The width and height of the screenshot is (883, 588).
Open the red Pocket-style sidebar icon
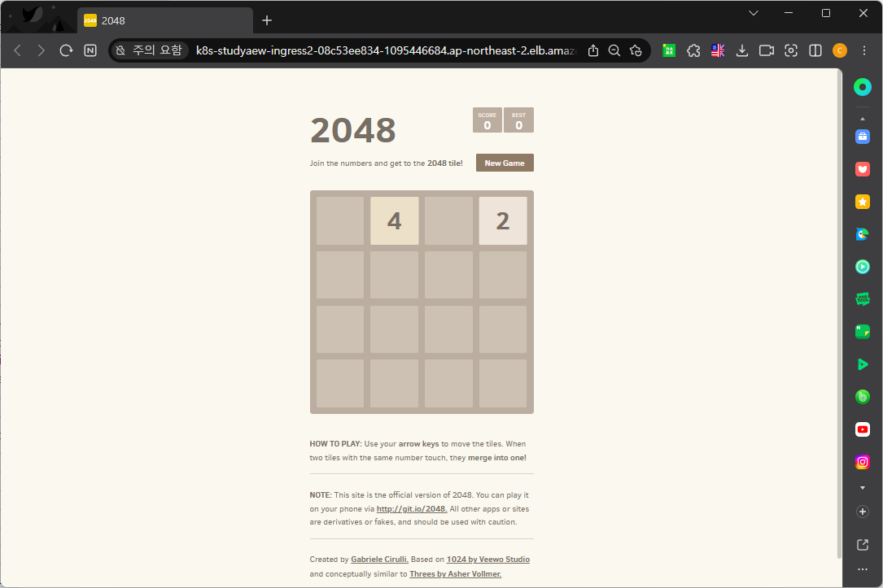(862, 169)
